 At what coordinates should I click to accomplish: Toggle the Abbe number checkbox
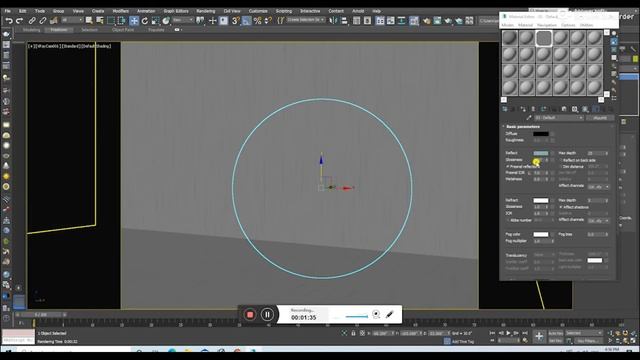pos(508,220)
